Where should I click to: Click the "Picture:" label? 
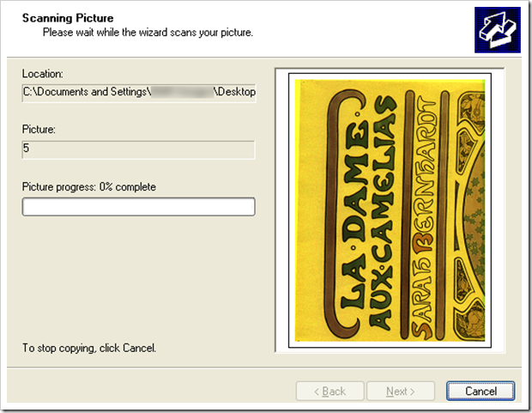(x=39, y=130)
